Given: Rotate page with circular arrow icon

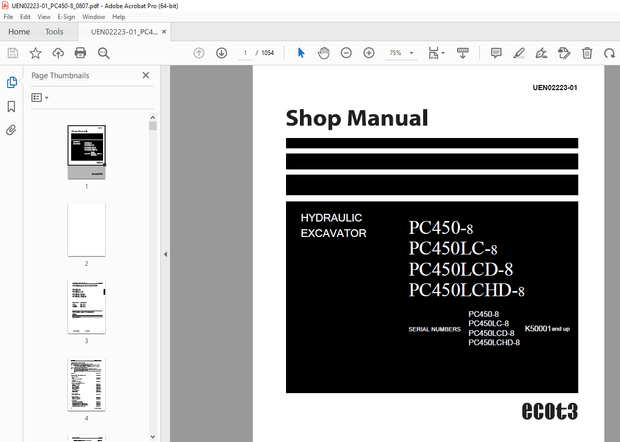Looking at the screenshot, I should click(x=609, y=53).
